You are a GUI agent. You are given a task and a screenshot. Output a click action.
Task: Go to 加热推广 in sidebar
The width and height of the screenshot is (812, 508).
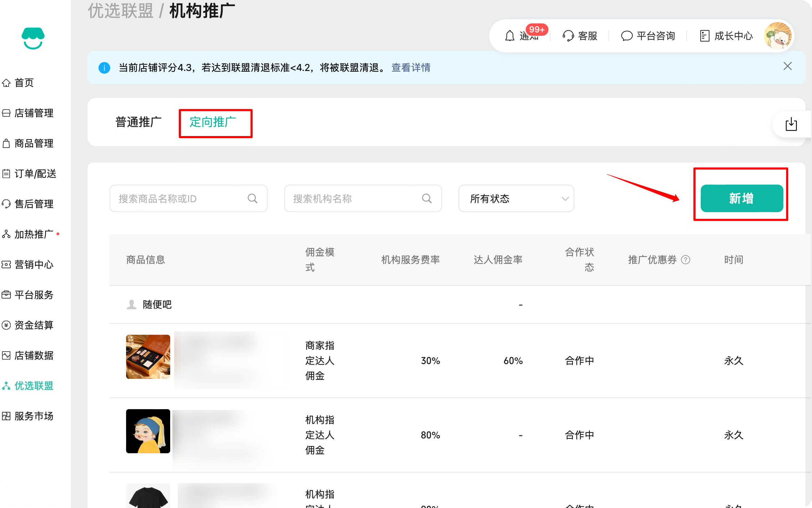click(34, 234)
